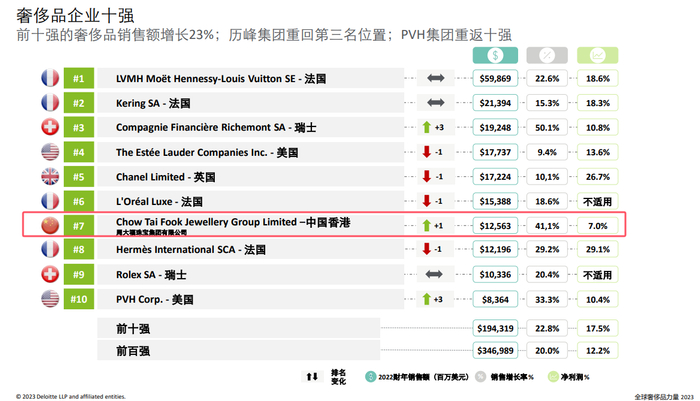Click the green chart header icon
The height and width of the screenshot is (401, 700).
pyautogui.click(x=597, y=55)
